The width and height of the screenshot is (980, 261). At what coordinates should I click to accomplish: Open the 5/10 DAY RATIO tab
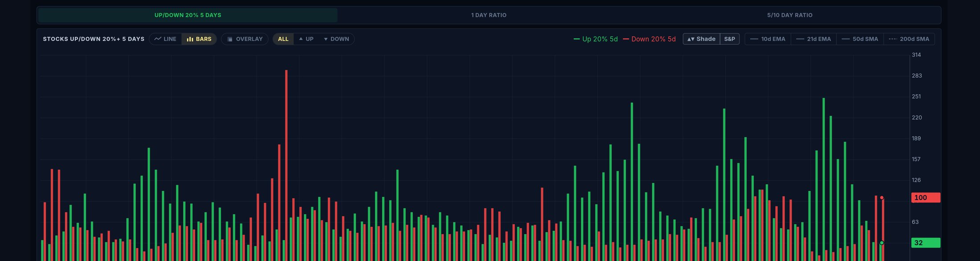789,15
